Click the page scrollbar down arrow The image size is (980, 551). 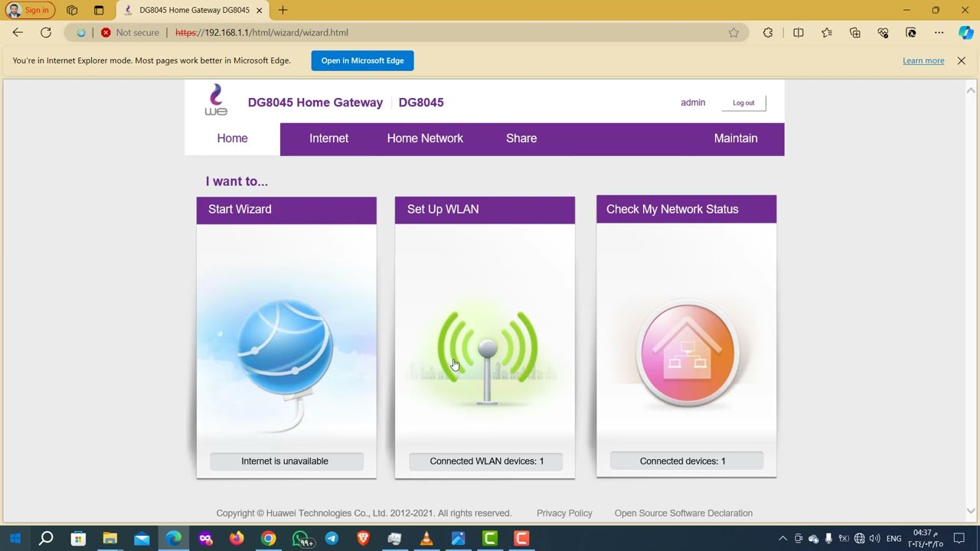click(971, 511)
